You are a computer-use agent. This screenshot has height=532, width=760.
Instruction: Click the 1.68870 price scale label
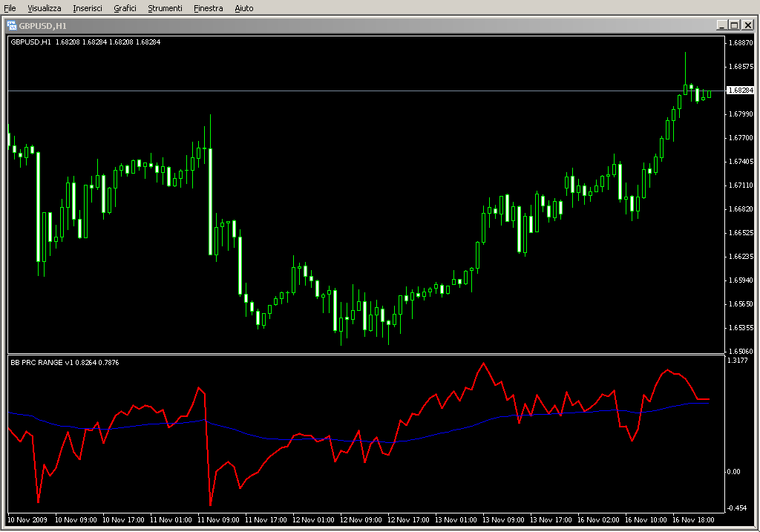(x=741, y=42)
